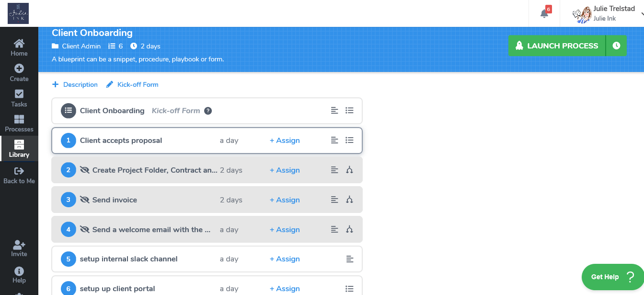Open description icon for Client accepts proposal
This screenshot has height=295, width=644.
tap(334, 141)
